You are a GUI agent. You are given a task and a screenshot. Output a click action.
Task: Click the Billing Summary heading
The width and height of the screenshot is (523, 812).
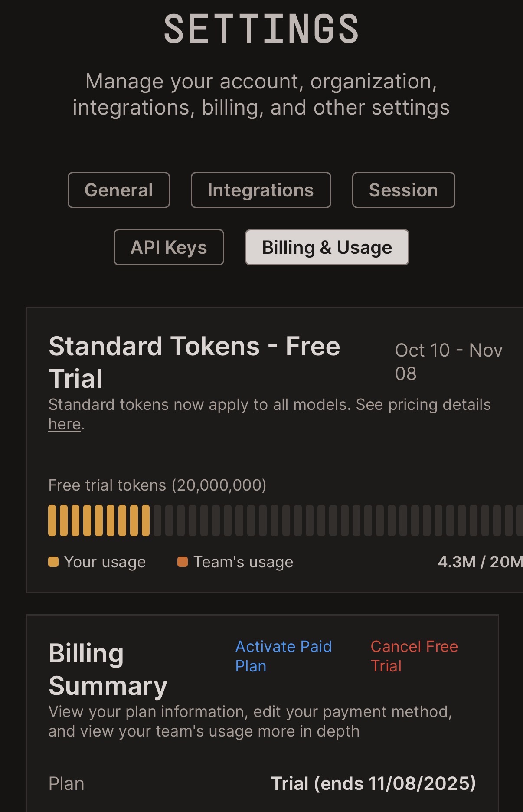point(108,669)
